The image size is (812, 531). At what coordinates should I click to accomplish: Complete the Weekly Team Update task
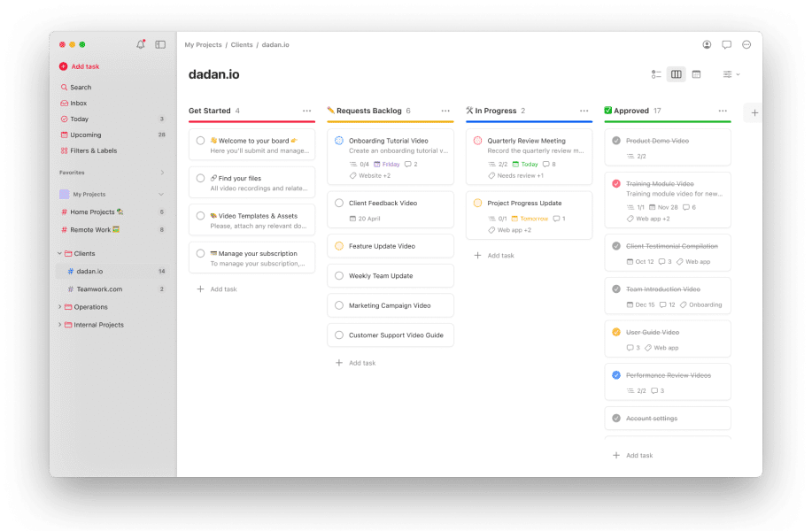coord(338,276)
